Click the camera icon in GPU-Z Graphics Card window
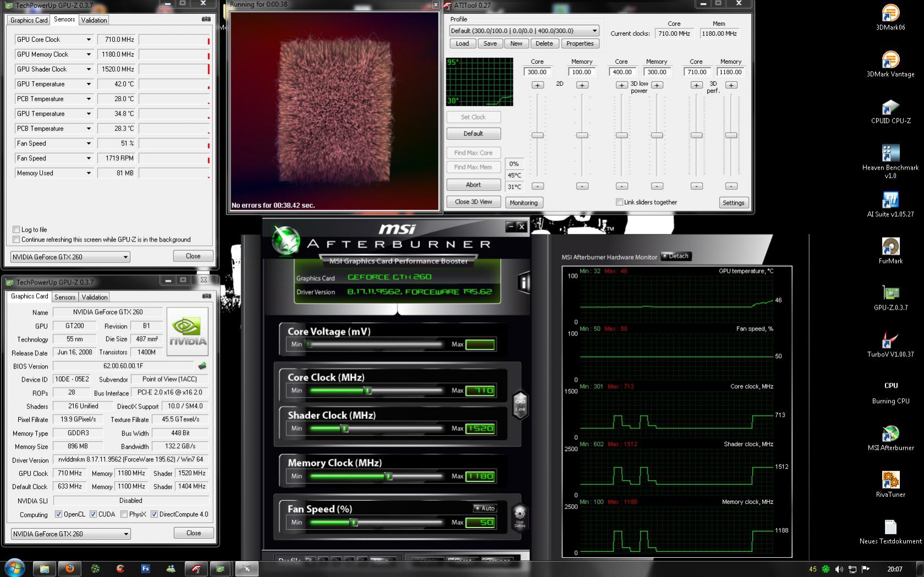 tap(206, 296)
